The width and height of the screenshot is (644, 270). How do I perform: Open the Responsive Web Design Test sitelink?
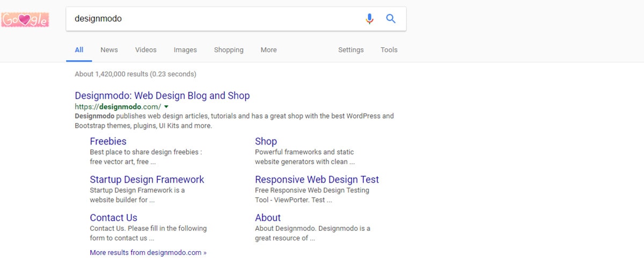click(317, 179)
